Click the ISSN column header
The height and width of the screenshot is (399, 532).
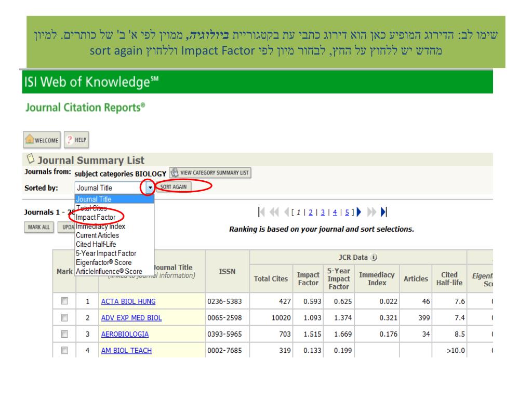(227, 271)
